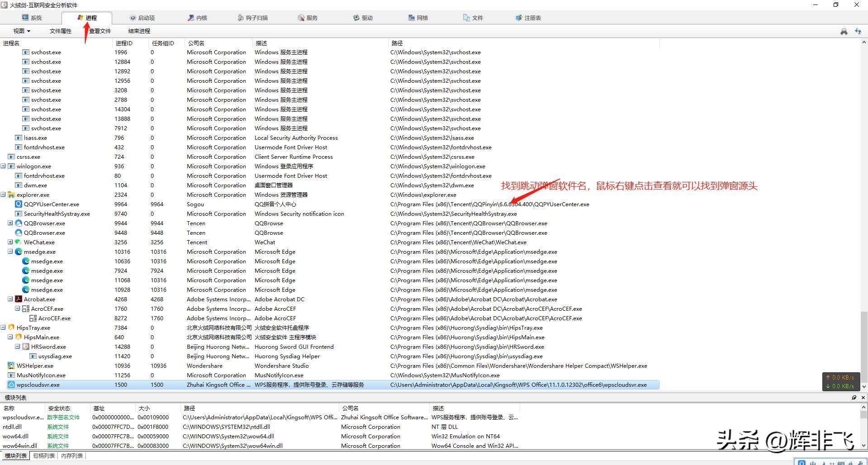The width and height of the screenshot is (868, 465).
Task: Click the Edge icon of msedge.exe PID 10928
Action: pos(26,290)
